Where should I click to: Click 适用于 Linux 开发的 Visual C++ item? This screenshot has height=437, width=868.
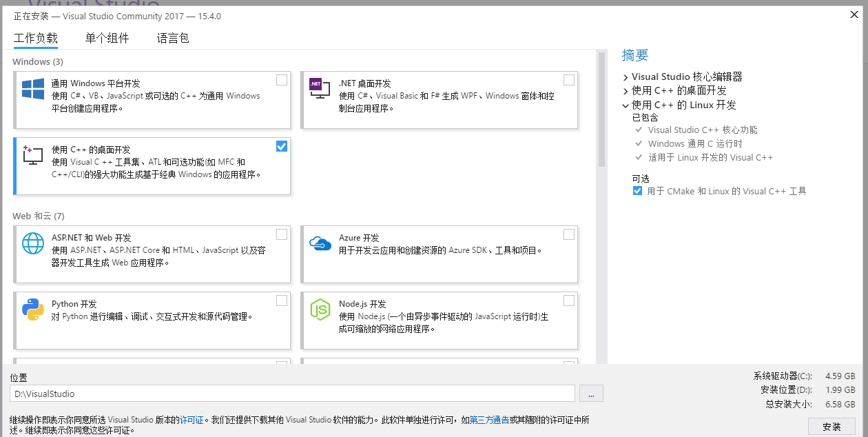tap(710, 157)
